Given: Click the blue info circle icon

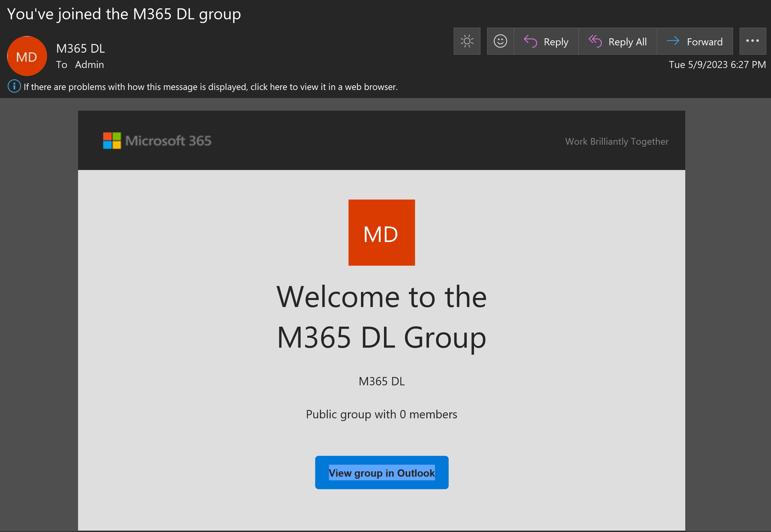Looking at the screenshot, I should pyautogui.click(x=14, y=86).
